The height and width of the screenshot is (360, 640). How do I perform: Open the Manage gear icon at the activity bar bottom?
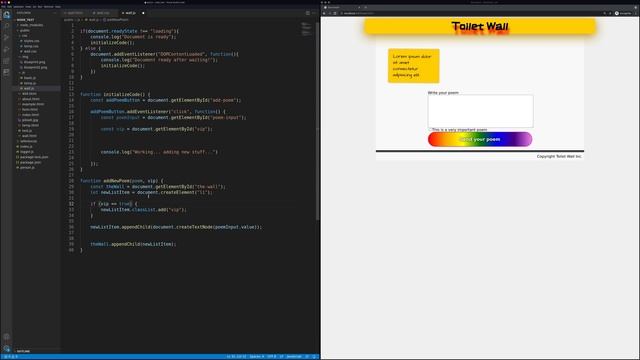click(7, 348)
